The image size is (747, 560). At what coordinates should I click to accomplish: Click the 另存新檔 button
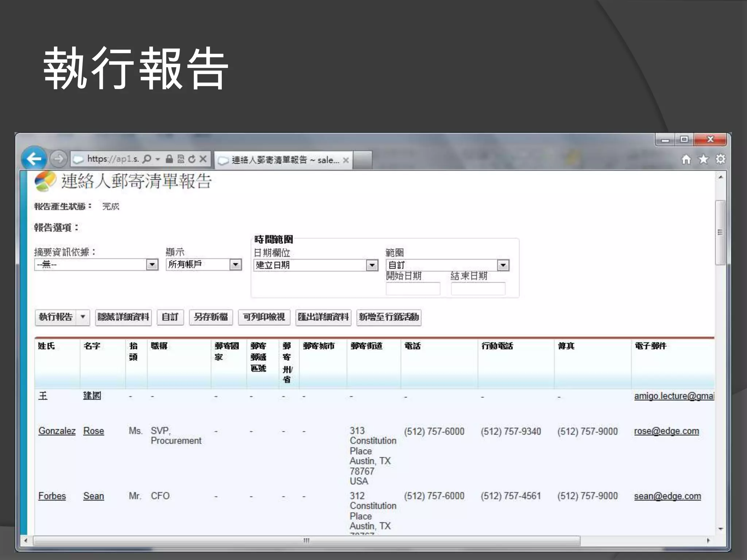tap(211, 317)
